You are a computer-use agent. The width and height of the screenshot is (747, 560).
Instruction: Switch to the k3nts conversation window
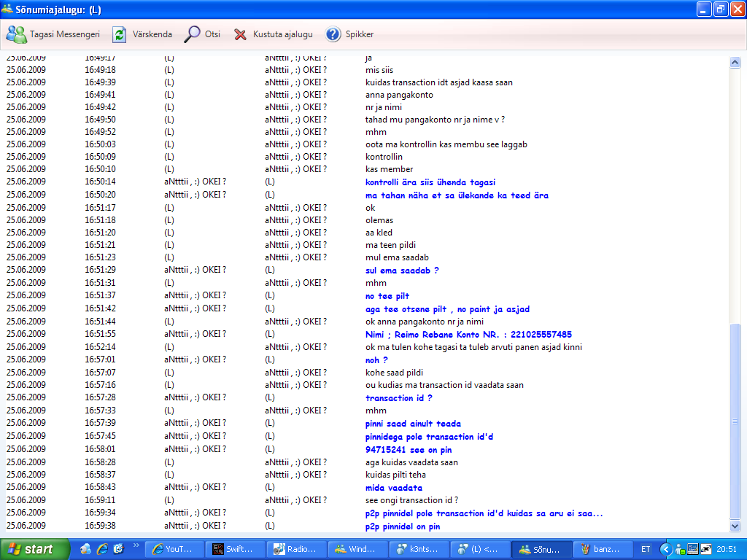tap(418, 549)
